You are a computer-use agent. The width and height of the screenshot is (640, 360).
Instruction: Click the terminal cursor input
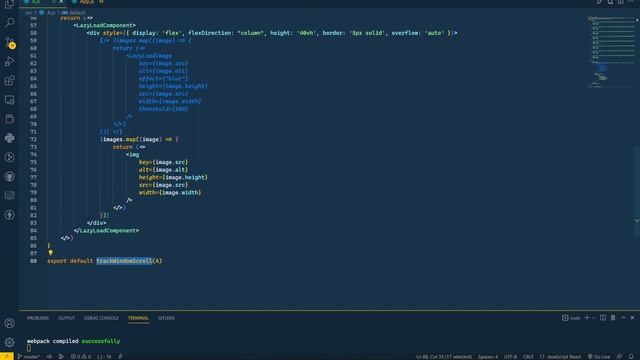click(x=29, y=348)
